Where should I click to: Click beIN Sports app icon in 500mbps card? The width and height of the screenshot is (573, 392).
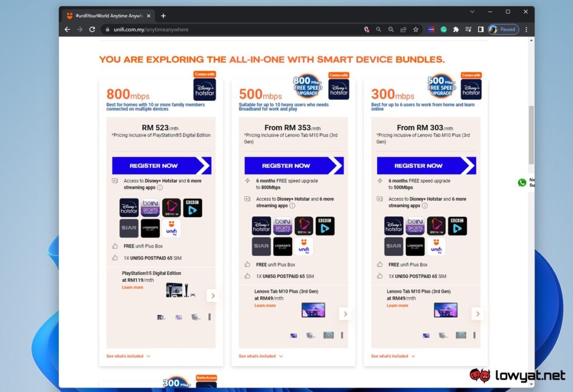point(283,226)
